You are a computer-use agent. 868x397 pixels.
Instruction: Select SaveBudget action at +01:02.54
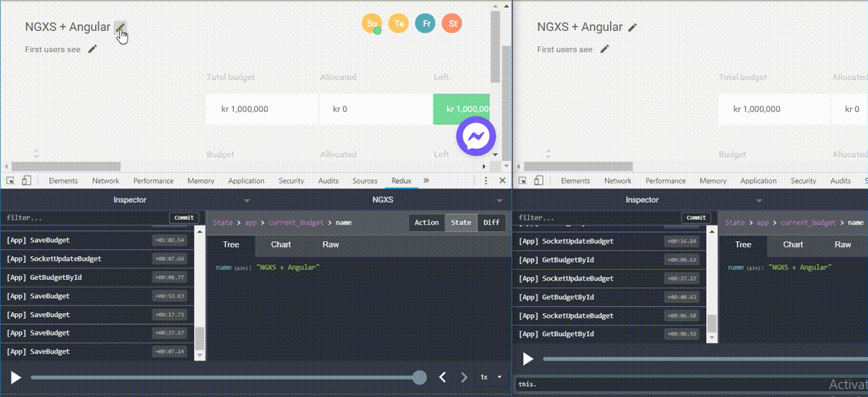(x=97, y=240)
